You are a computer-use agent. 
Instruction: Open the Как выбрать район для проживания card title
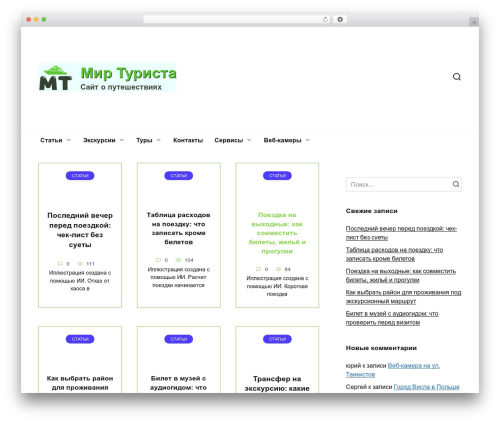pyautogui.click(x=80, y=383)
